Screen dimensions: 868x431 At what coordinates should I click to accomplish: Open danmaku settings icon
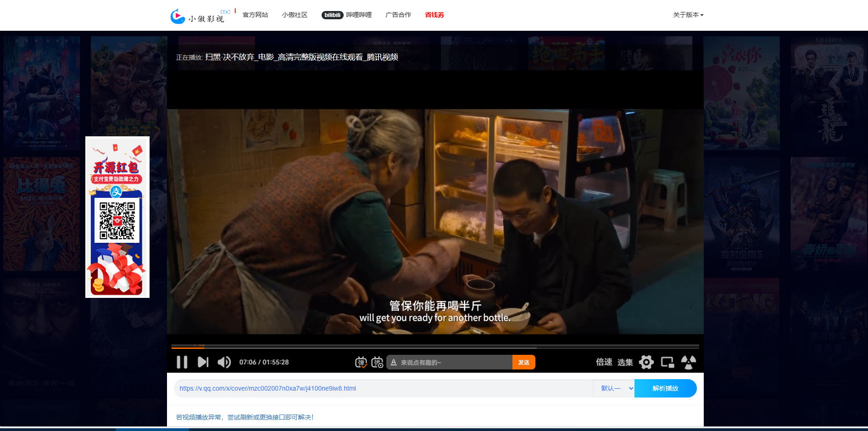[x=377, y=363]
